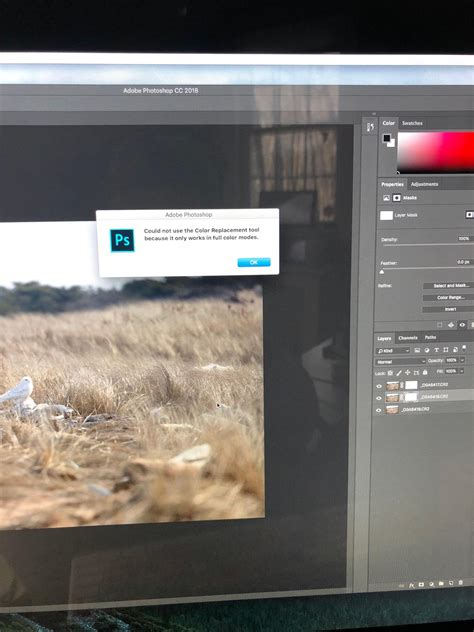474x632 pixels.
Task: Click the Color Range button
Action: coord(450,297)
